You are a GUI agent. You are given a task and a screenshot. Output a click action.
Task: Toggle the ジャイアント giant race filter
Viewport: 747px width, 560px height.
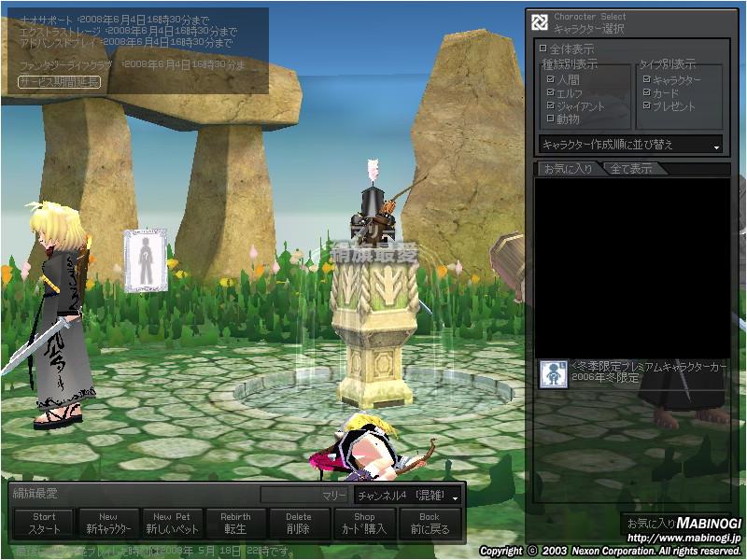point(551,106)
